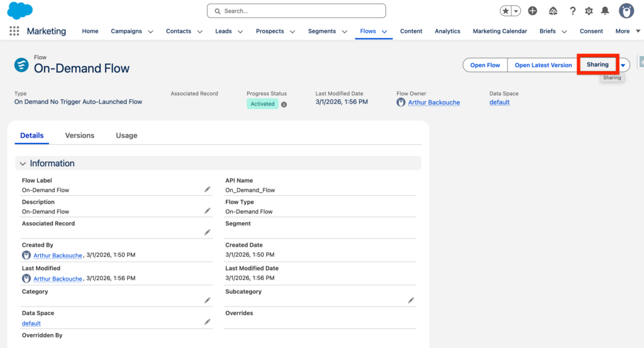Open the notifications bell icon

(605, 11)
